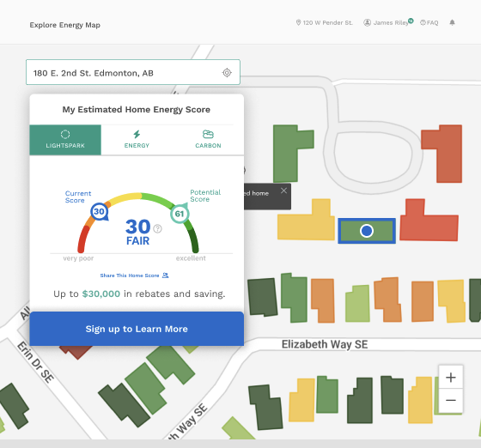Close the dark home tooltip with X
This screenshot has width=481, height=448.
(x=283, y=191)
